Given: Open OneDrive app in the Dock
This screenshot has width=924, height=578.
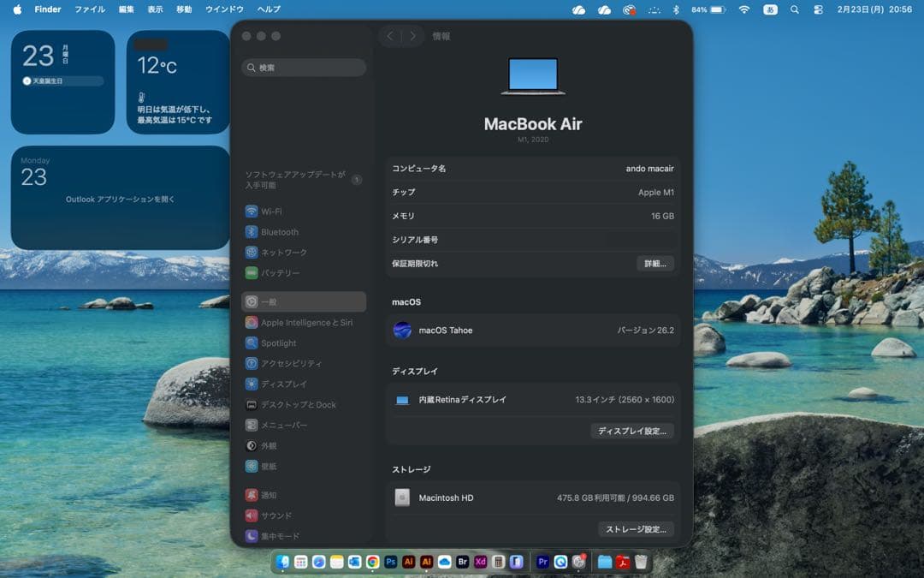Looking at the screenshot, I should pos(444,562).
